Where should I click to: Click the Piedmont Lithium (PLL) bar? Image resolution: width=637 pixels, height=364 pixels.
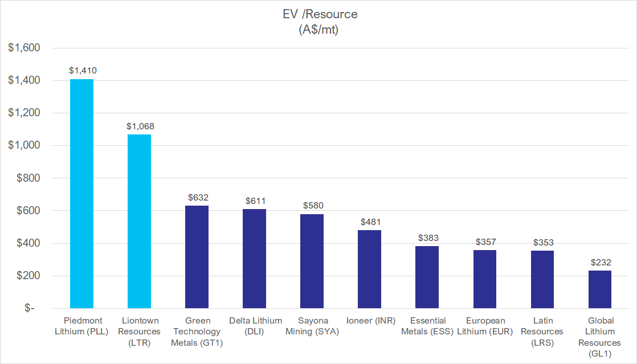(81, 194)
